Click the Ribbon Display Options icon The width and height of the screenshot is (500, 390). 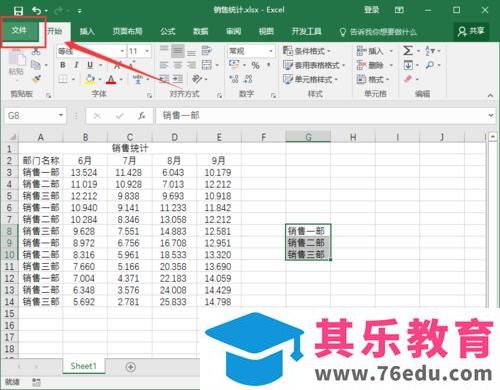pos(399,10)
